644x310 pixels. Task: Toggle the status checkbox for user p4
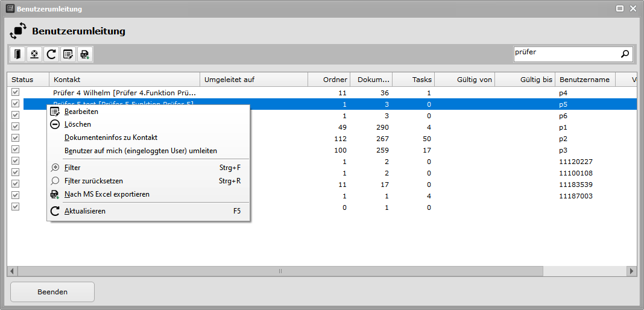[16, 92]
